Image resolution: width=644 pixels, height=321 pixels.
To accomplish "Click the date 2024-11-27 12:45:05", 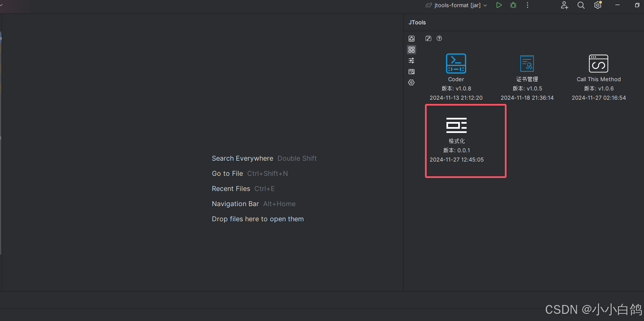I will pos(457,159).
